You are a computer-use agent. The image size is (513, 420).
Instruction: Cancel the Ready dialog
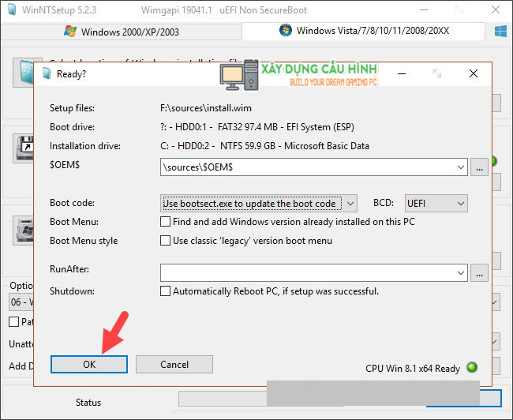point(174,365)
